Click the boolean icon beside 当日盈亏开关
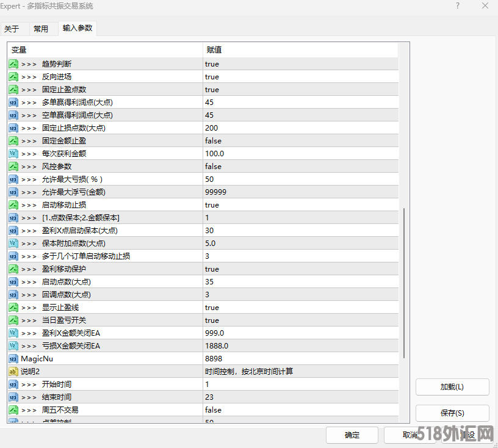Image resolution: width=498 pixels, height=448 pixels. click(x=13, y=320)
